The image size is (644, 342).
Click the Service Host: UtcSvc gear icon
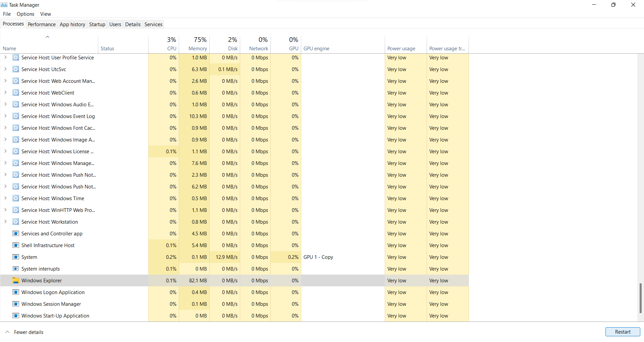click(x=15, y=69)
